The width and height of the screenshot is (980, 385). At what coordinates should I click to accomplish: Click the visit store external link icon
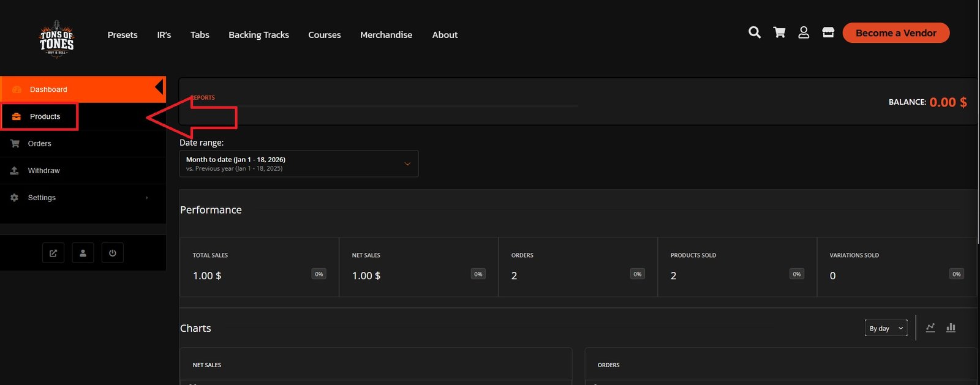pyautogui.click(x=53, y=253)
